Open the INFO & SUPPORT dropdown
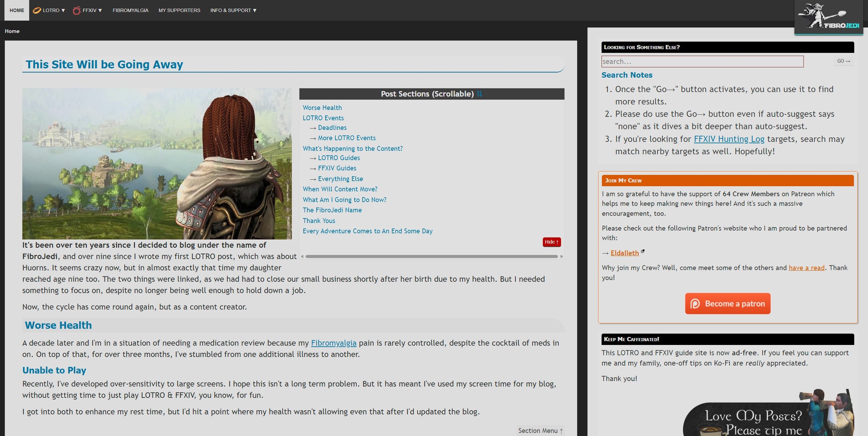Screen dimensions: 868x436 click(233, 10)
